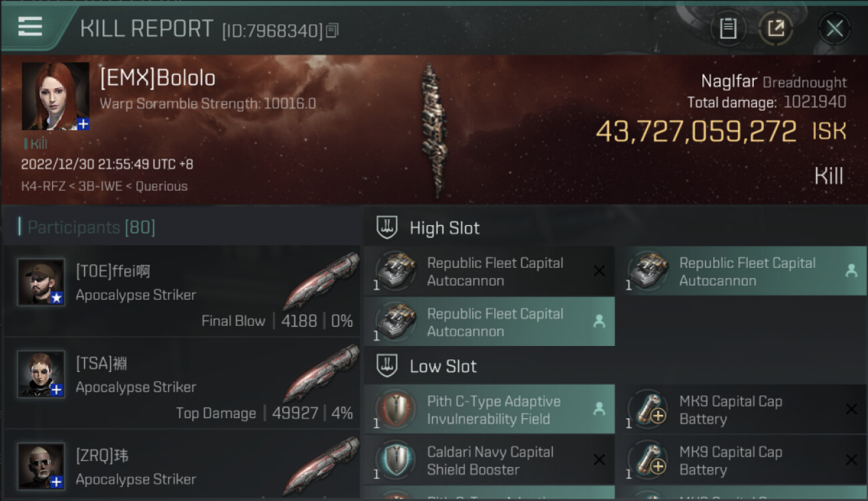The width and height of the screenshot is (868, 501).
Task: Select the Naglfar ship image
Action: tap(433, 131)
